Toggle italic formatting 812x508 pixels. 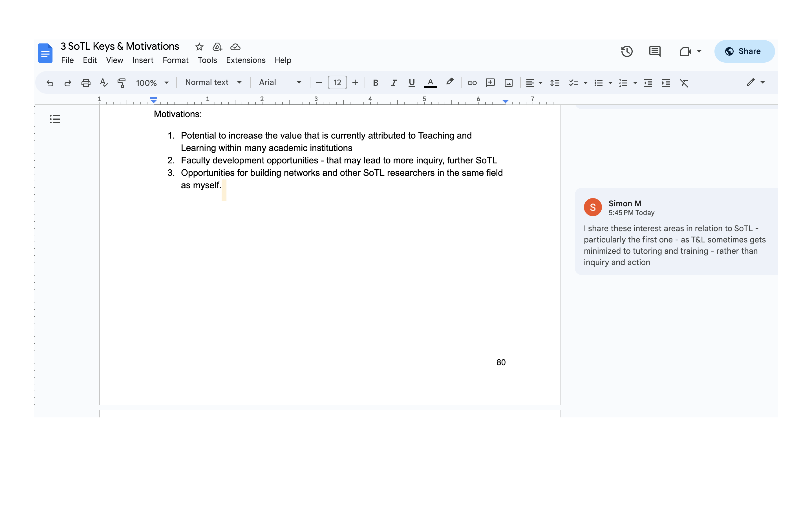(x=394, y=83)
